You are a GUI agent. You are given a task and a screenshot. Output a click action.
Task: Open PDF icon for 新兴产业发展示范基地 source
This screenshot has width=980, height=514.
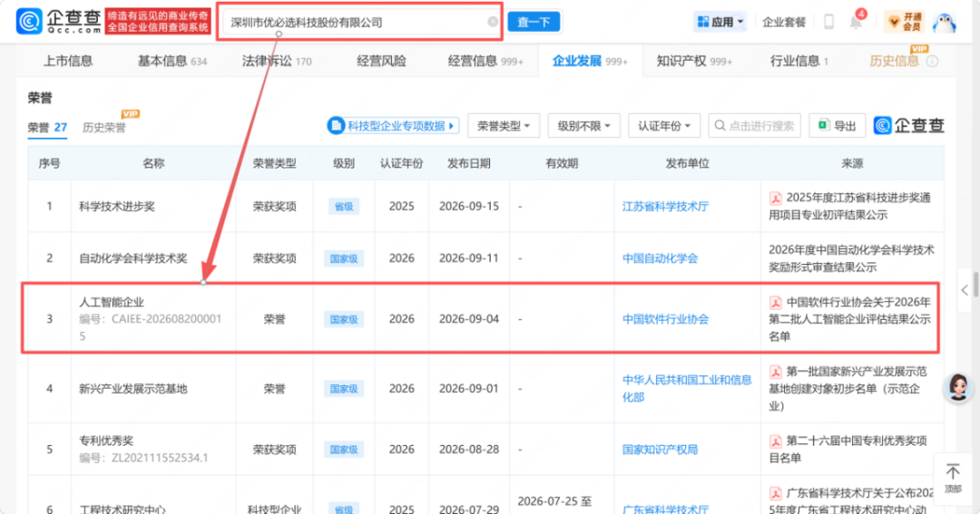(776, 373)
